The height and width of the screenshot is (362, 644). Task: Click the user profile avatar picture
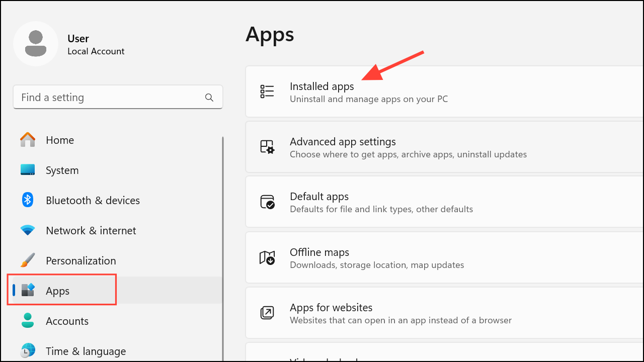tap(36, 44)
